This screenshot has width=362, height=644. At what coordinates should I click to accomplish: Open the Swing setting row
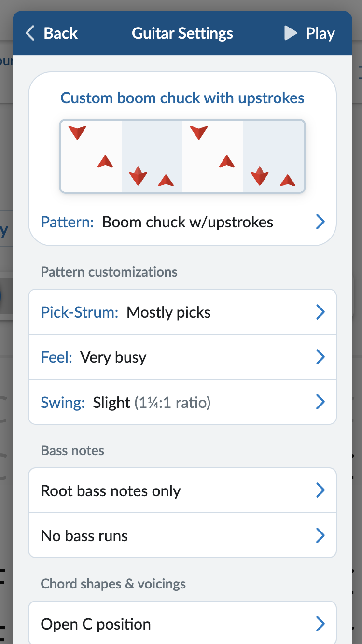[x=182, y=402]
